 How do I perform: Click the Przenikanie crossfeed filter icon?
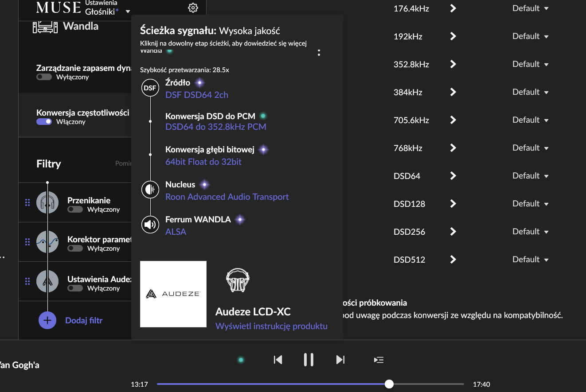[47, 203]
